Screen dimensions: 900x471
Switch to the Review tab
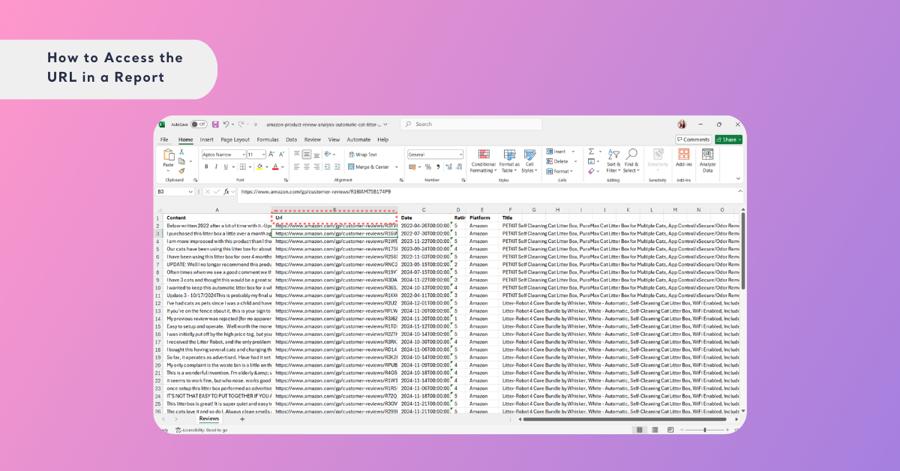coord(312,139)
